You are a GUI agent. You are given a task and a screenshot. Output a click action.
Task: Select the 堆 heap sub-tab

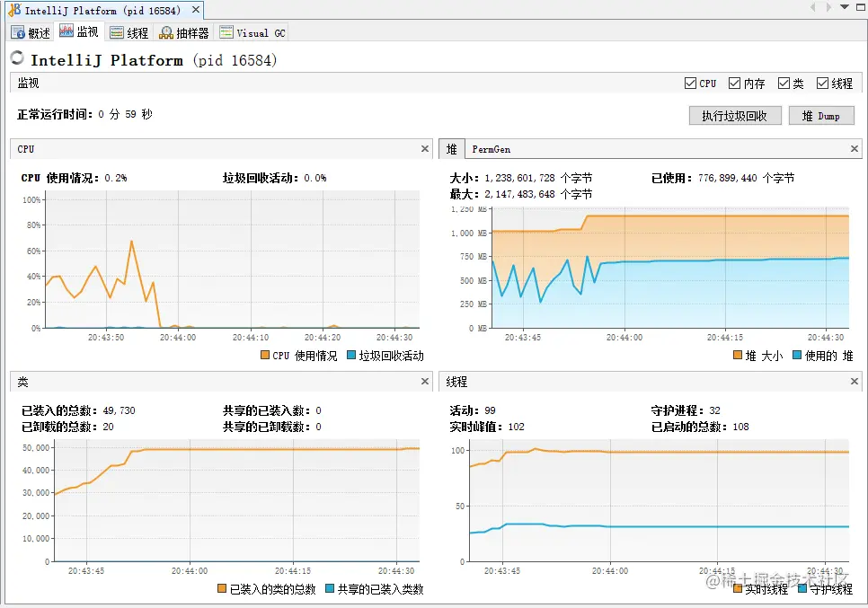point(452,149)
